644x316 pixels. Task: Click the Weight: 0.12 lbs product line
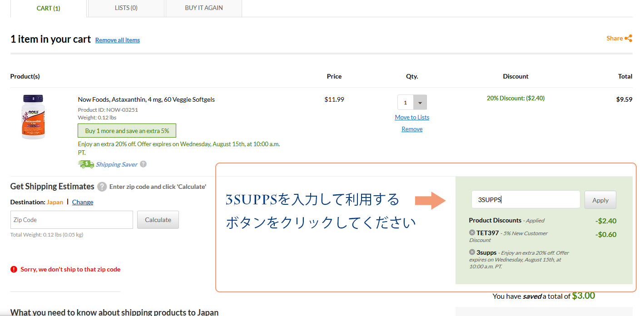[x=97, y=118]
